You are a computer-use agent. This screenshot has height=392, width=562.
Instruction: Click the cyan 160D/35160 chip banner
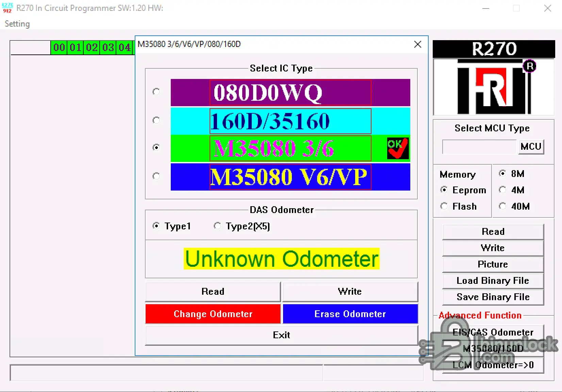tap(290, 121)
